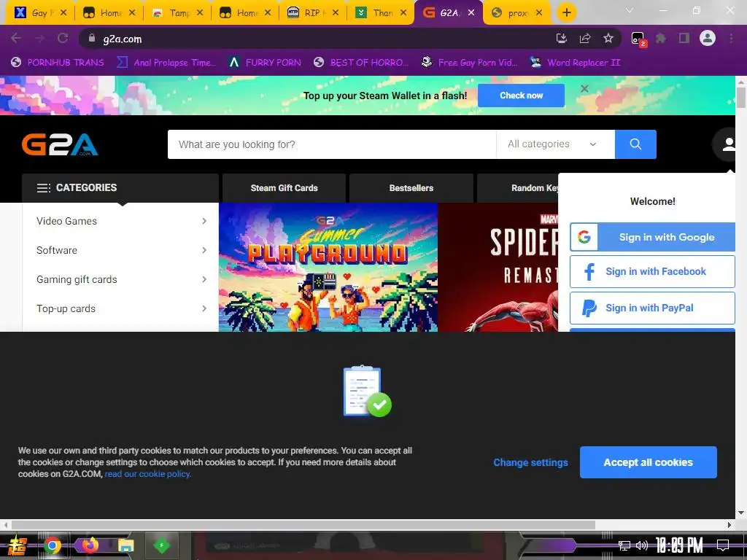The height and width of the screenshot is (560, 747).
Task: Click the G2A logo
Action: point(60,144)
